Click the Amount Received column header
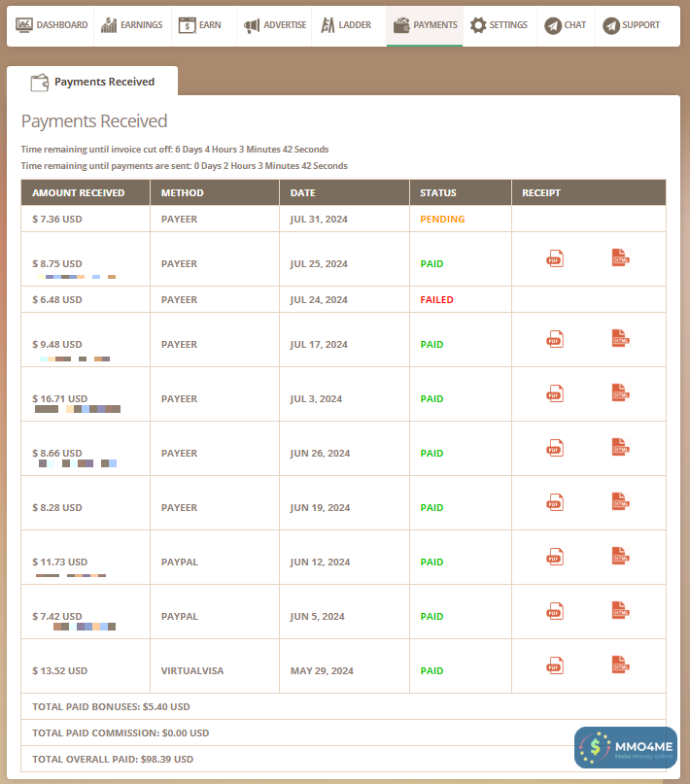 click(86, 192)
